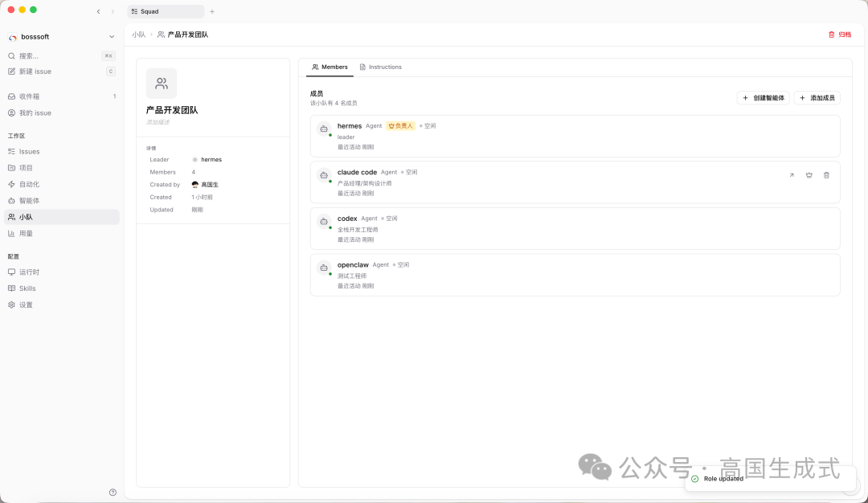The width and height of the screenshot is (868, 503).
Task: Click the claude code agent name
Action: [x=357, y=172]
